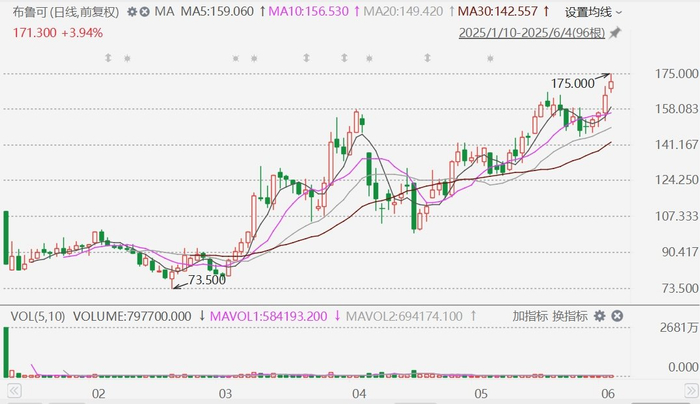This screenshot has width=700, height=404.
Task: Expand the 设置均线 dropdown
Action: tap(593, 12)
